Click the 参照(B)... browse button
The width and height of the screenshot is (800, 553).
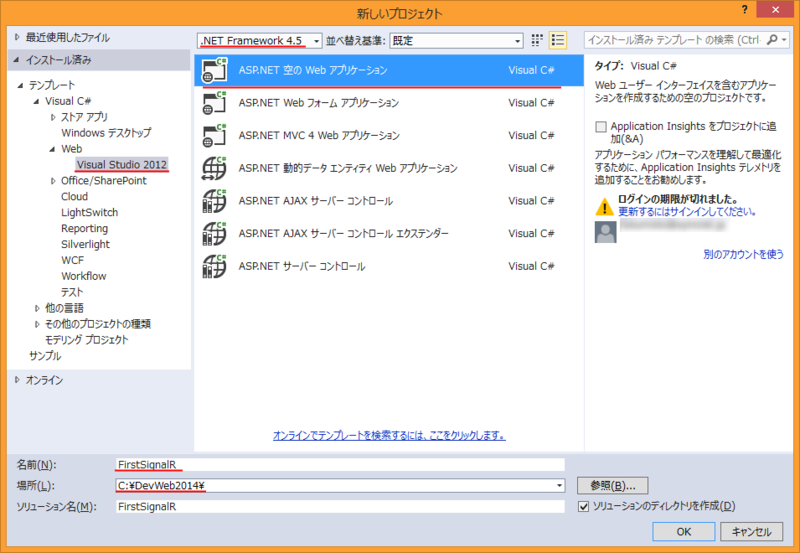613,486
